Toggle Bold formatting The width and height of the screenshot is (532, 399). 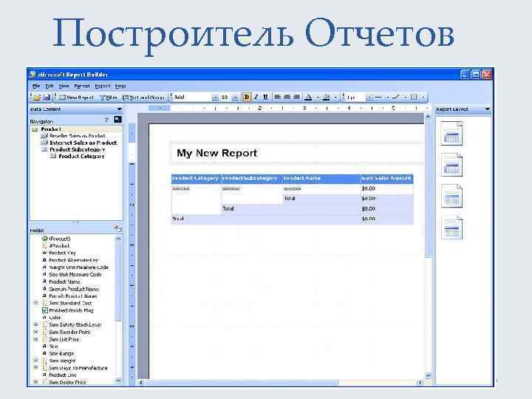pyautogui.click(x=246, y=98)
